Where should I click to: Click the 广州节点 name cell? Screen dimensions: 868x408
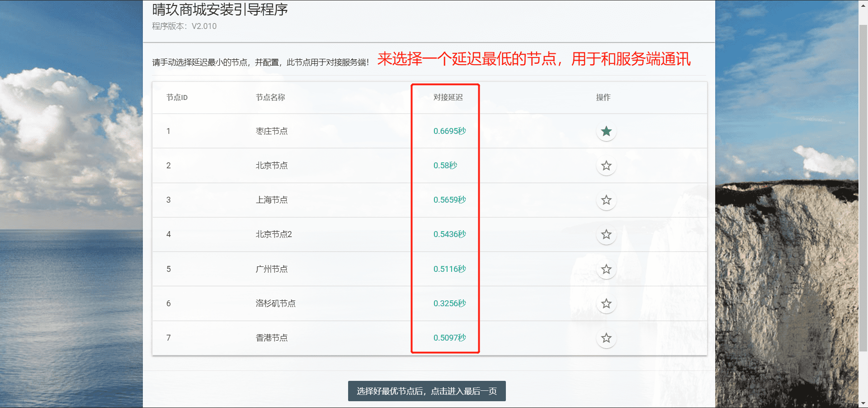click(x=272, y=269)
